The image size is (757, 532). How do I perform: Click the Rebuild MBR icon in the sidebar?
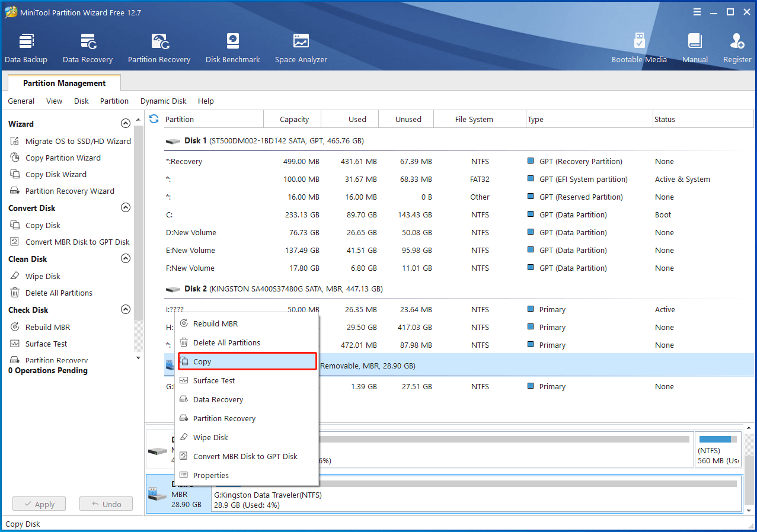(15, 327)
